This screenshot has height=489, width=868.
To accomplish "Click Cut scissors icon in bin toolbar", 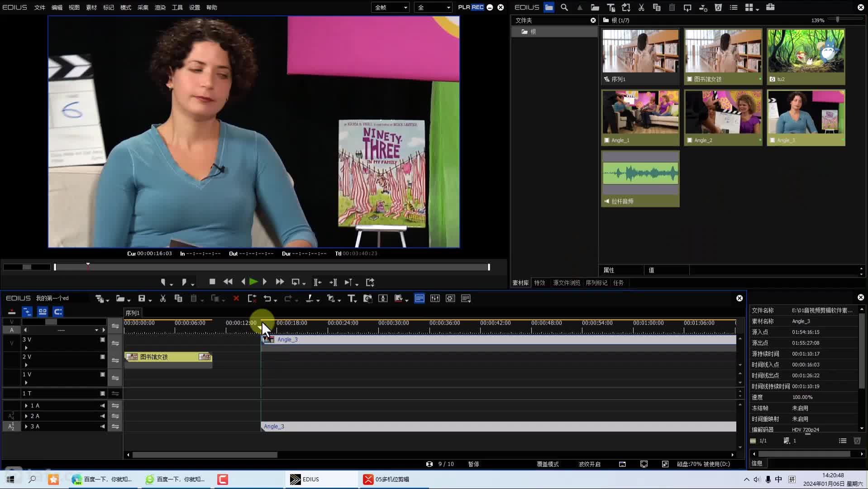I will tap(641, 7).
